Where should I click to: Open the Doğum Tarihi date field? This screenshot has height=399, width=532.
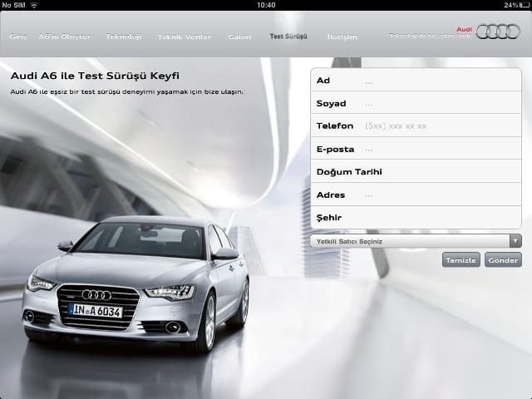(416, 171)
